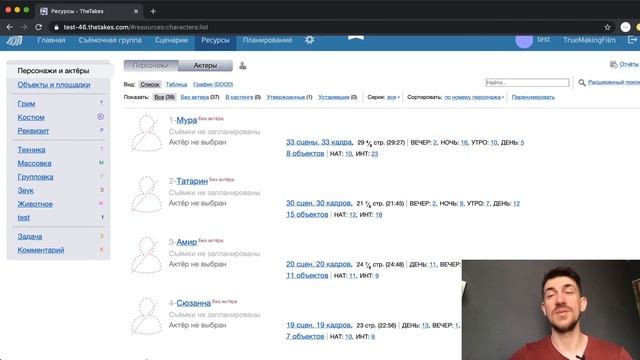Open Техника in sidebar
Viewport: 640px width, 360px height.
(31, 149)
